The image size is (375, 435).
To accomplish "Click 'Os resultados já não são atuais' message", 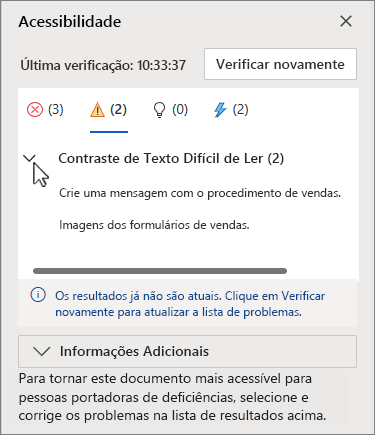I will click(190, 304).
